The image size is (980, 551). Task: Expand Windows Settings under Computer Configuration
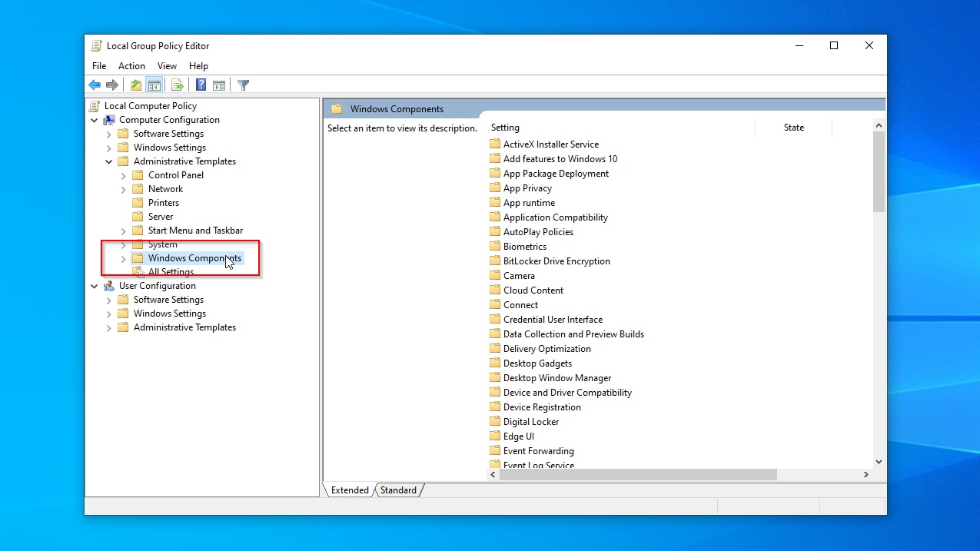tap(109, 148)
